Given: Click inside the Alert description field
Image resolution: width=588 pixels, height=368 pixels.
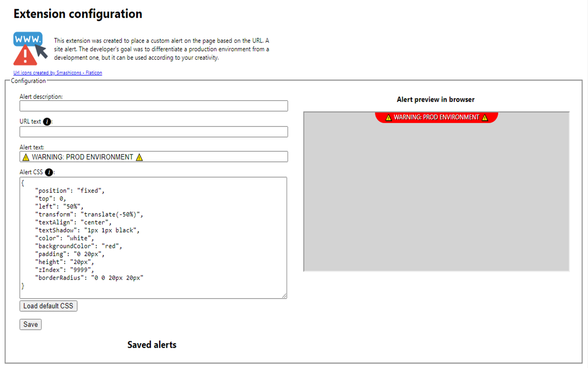Looking at the screenshot, I should click(153, 106).
